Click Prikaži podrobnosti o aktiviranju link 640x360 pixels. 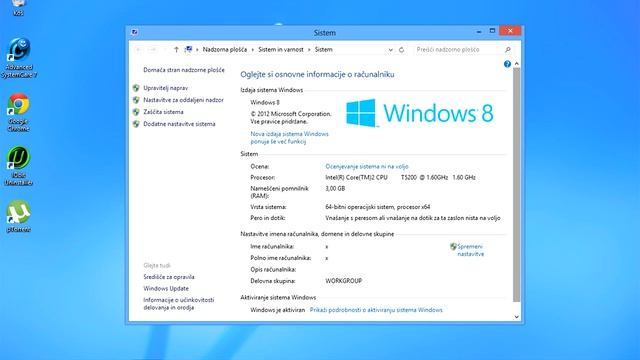376,310
